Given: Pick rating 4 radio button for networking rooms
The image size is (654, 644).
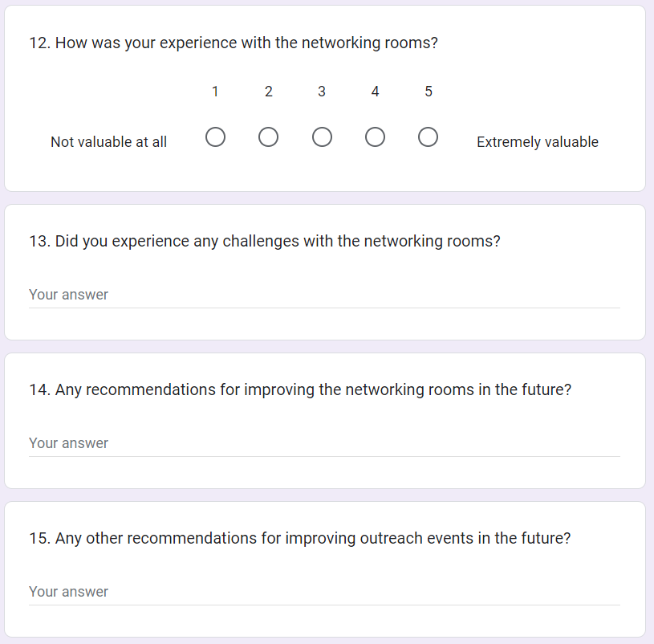Looking at the screenshot, I should (x=375, y=138).
